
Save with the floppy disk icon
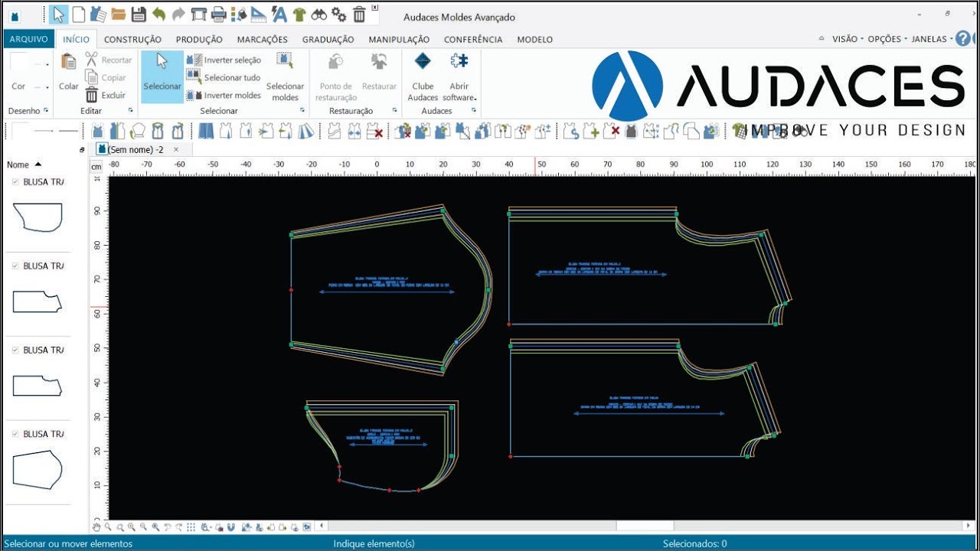coord(139,14)
